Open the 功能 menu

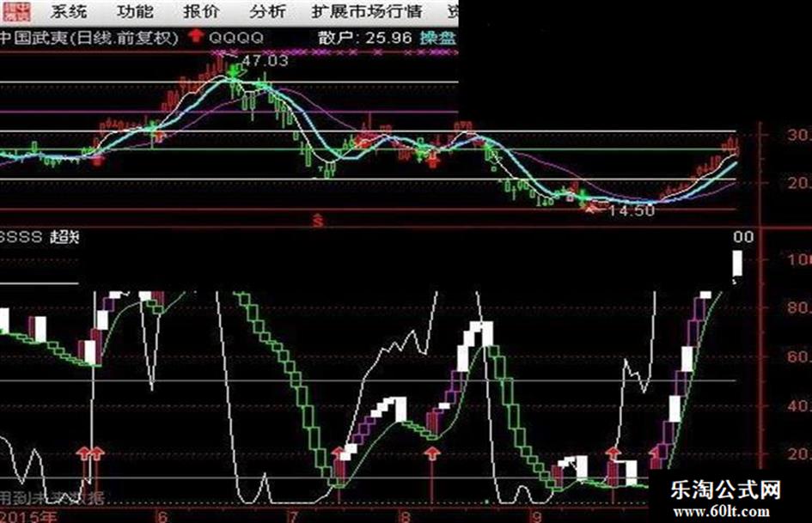point(135,11)
